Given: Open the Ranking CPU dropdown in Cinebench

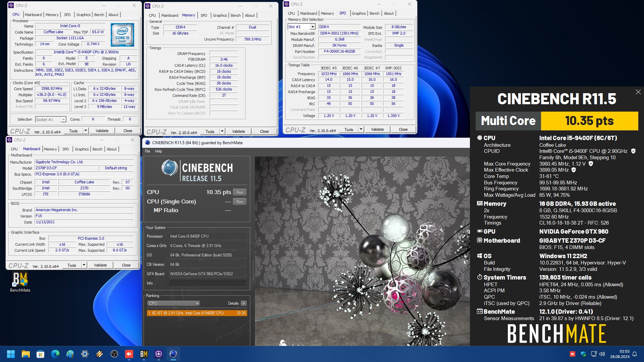Looking at the screenshot, I should click(x=173, y=303).
